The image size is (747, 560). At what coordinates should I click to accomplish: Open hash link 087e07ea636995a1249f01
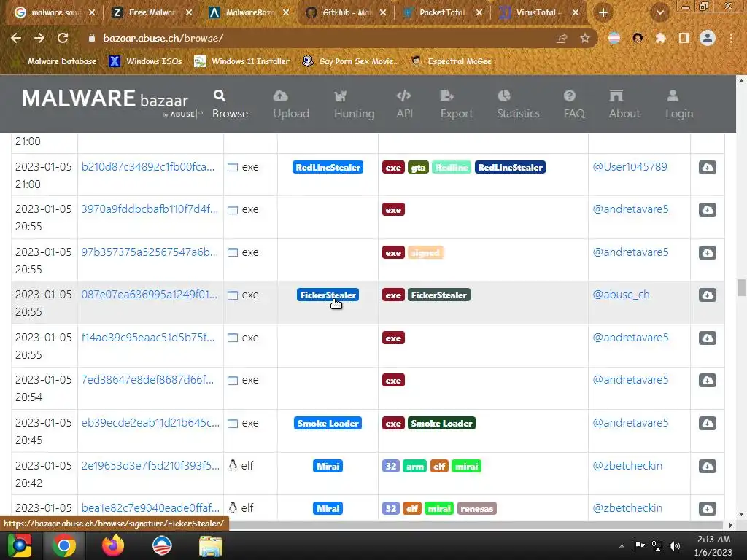click(x=149, y=295)
